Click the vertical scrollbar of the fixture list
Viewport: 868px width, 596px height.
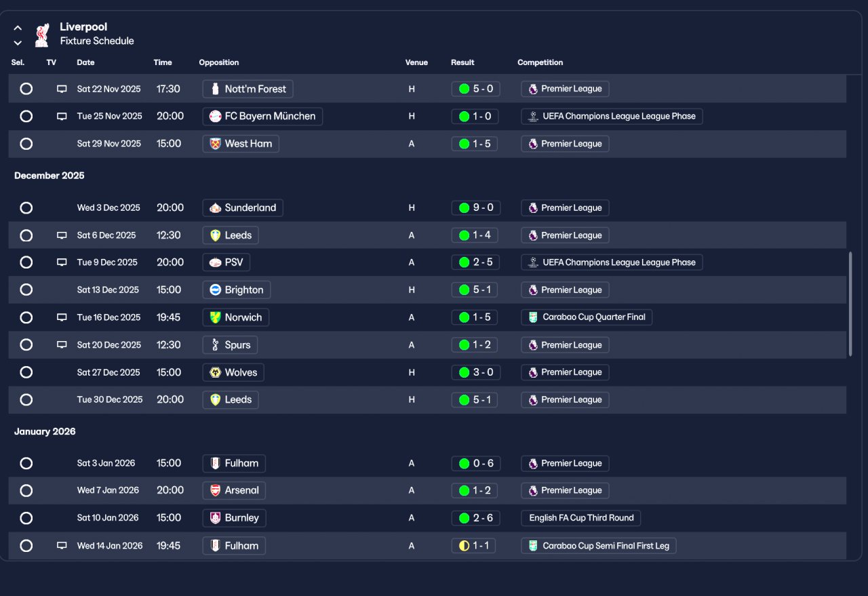point(850,304)
